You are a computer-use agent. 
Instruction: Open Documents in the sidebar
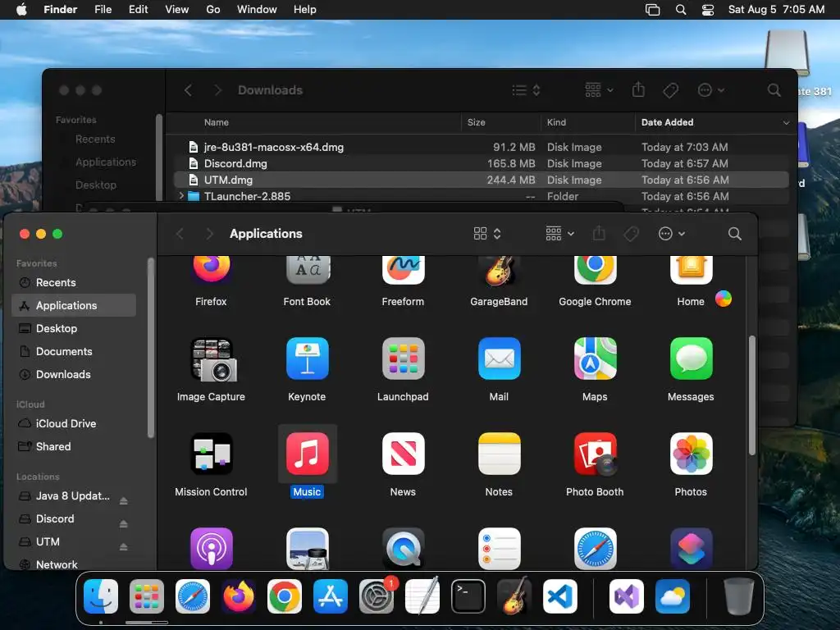(x=74, y=351)
